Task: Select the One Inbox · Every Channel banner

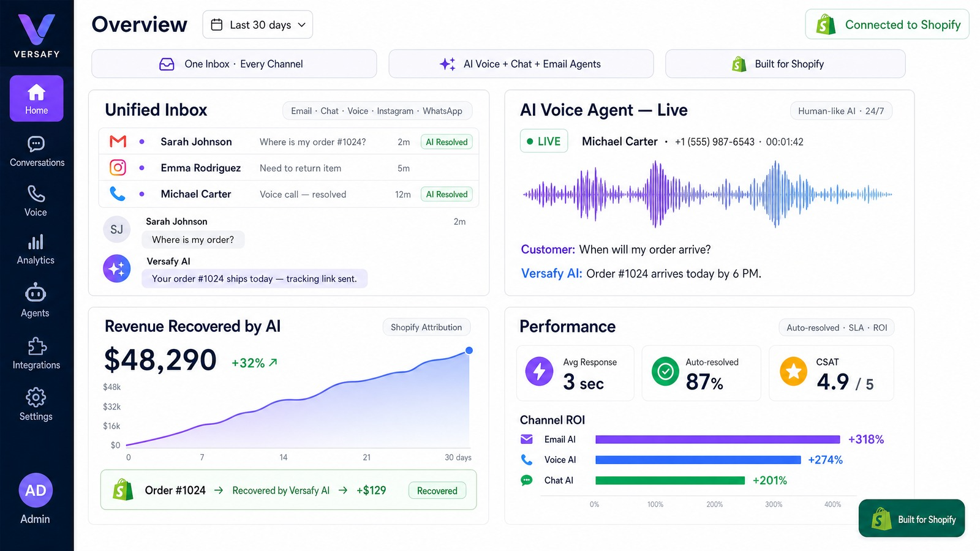Action: (234, 64)
